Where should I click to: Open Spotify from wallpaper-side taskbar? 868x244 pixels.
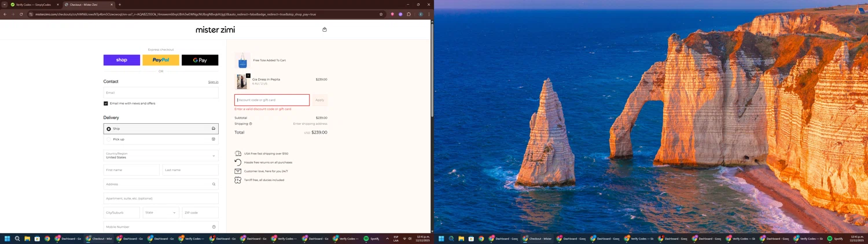coord(835,239)
